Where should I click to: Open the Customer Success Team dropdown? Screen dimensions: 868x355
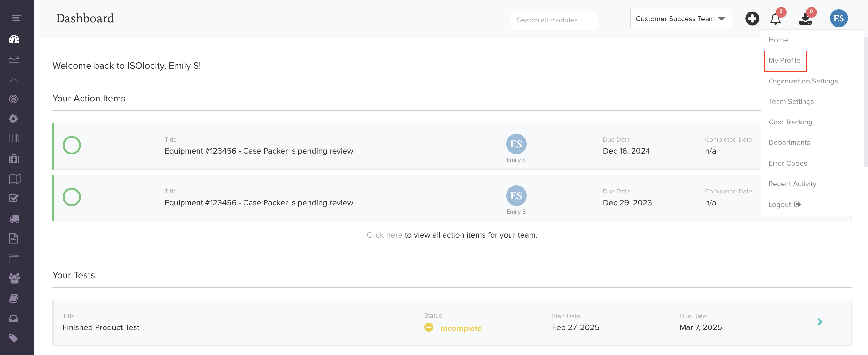pyautogui.click(x=680, y=19)
